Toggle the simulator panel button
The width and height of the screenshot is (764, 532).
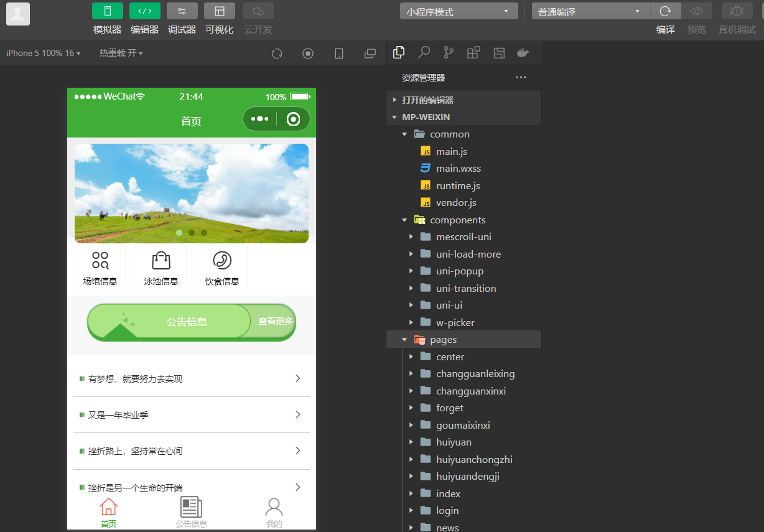point(108,11)
